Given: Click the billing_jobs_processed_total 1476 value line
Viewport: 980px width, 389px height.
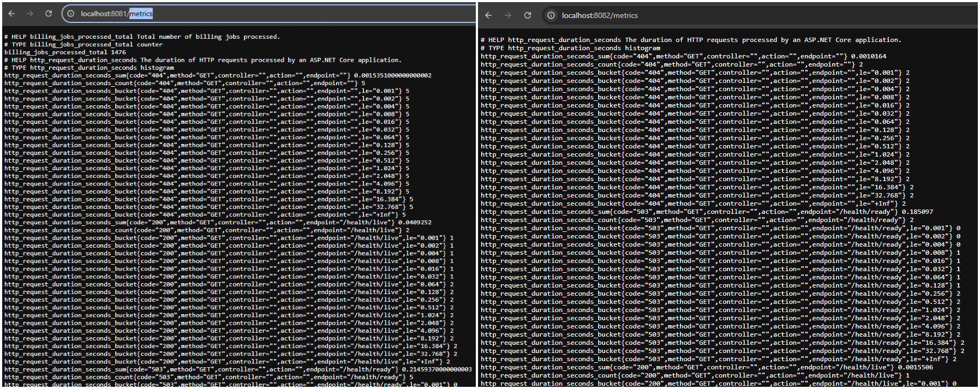Looking at the screenshot, I should coord(65,52).
